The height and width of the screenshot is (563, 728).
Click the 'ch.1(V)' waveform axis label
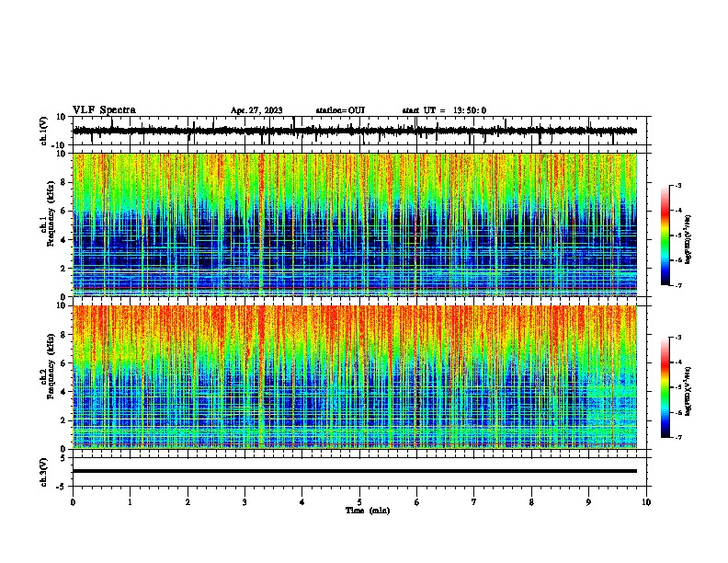[44, 131]
